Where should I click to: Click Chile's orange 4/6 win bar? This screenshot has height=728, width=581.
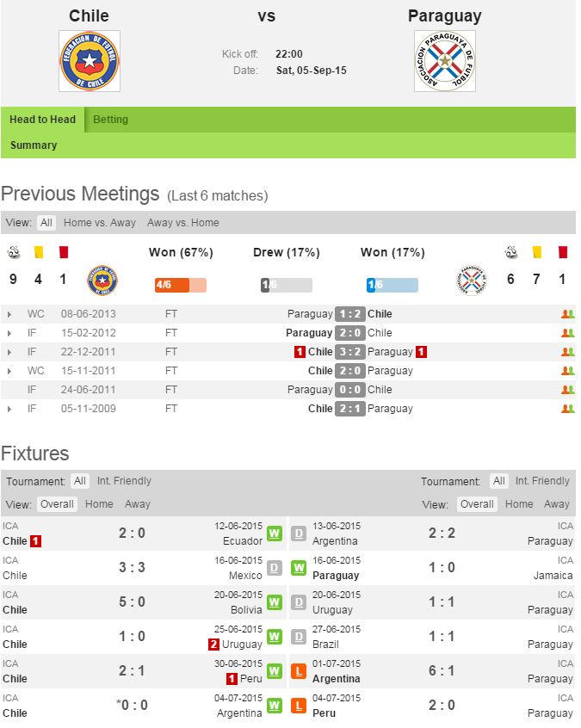180,286
